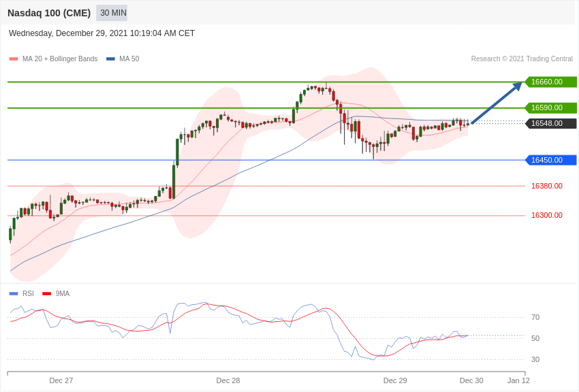The image size is (579, 392).
Task: Click the Dec 29 date axis label
Action: pyautogui.click(x=395, y=380)
